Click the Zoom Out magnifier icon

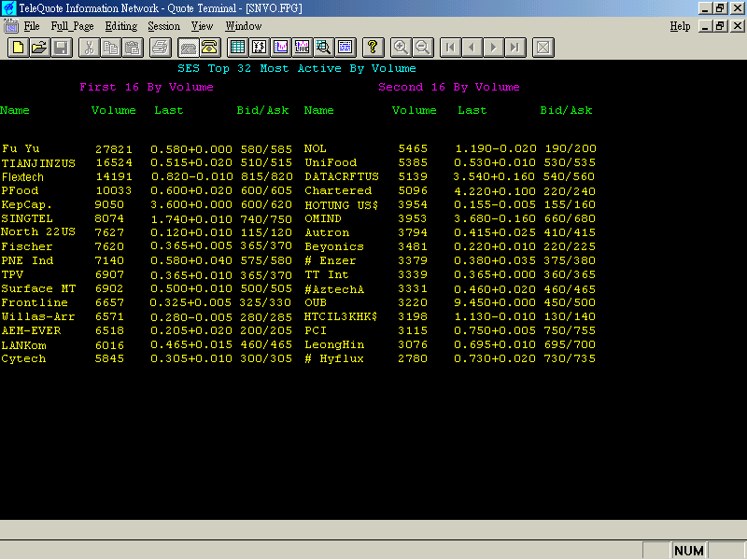(423, 48)
